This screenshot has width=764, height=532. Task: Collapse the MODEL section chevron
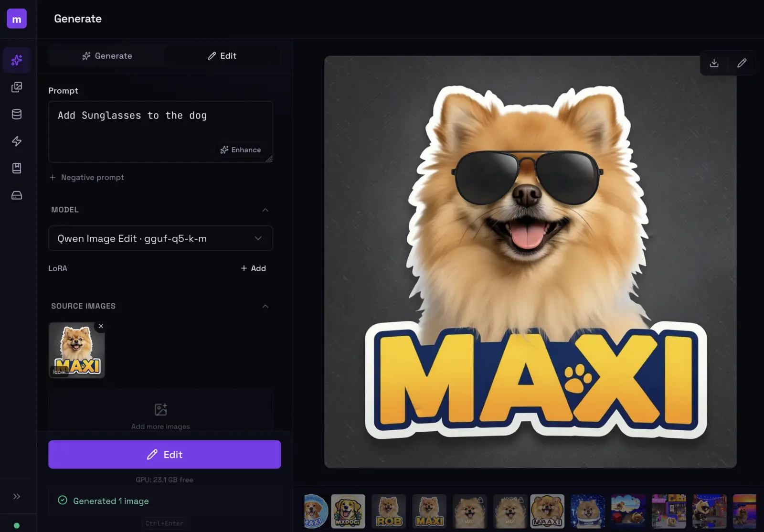coord(265,210)
